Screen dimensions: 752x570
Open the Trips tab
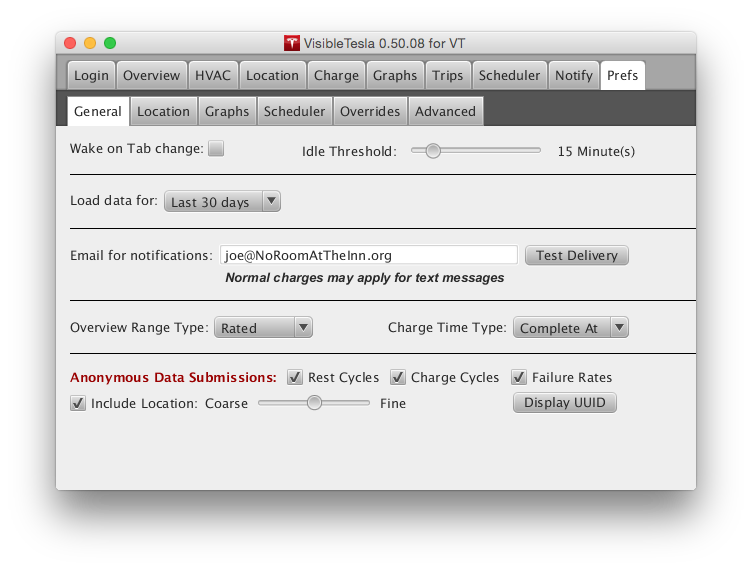[x=447, y=76]
